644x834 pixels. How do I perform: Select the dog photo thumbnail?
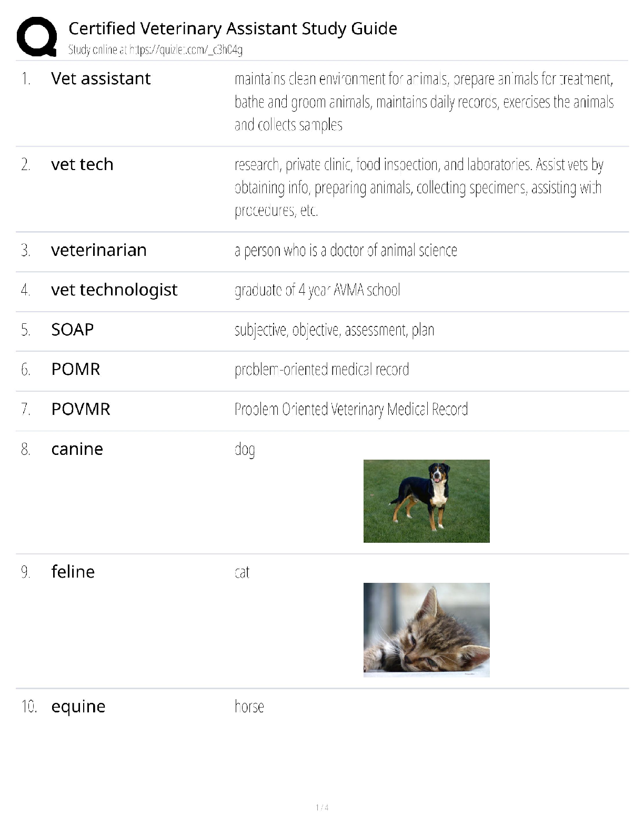coord(426,501)
